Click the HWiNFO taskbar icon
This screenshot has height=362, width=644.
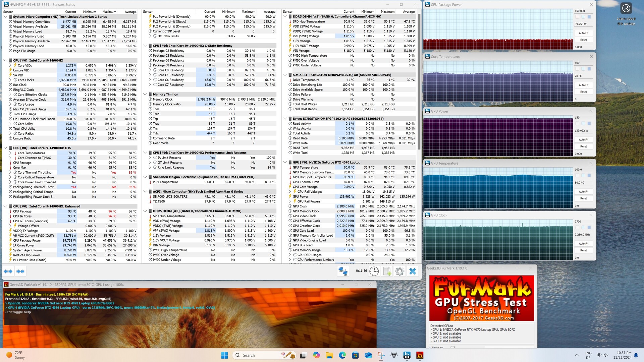407,355
